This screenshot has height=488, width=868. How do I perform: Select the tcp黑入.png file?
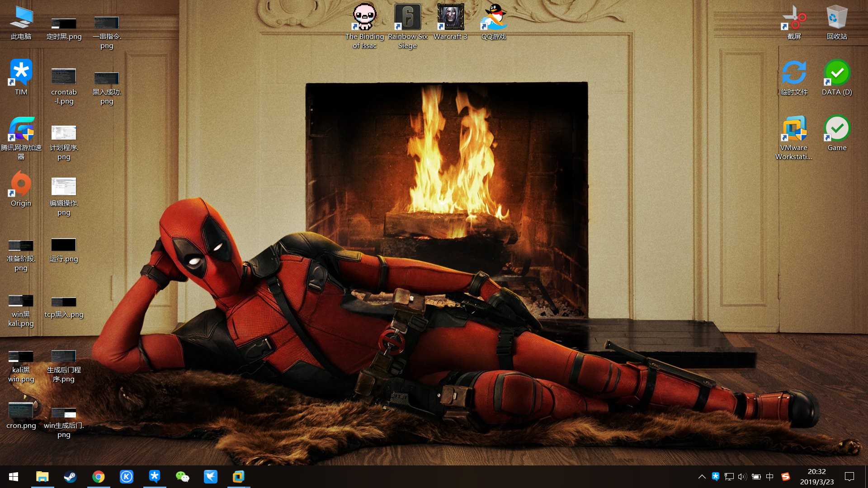pyautogui.click(x=64, y=307)
